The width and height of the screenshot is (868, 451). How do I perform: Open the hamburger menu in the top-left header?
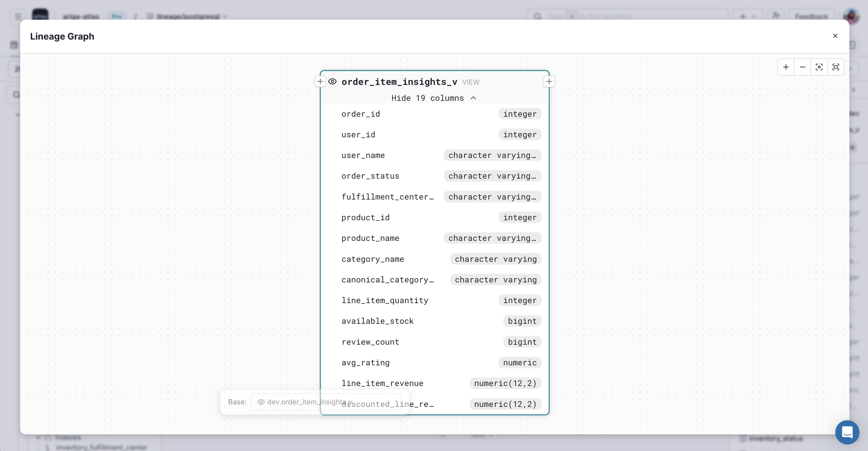click(x=18, y=16)
